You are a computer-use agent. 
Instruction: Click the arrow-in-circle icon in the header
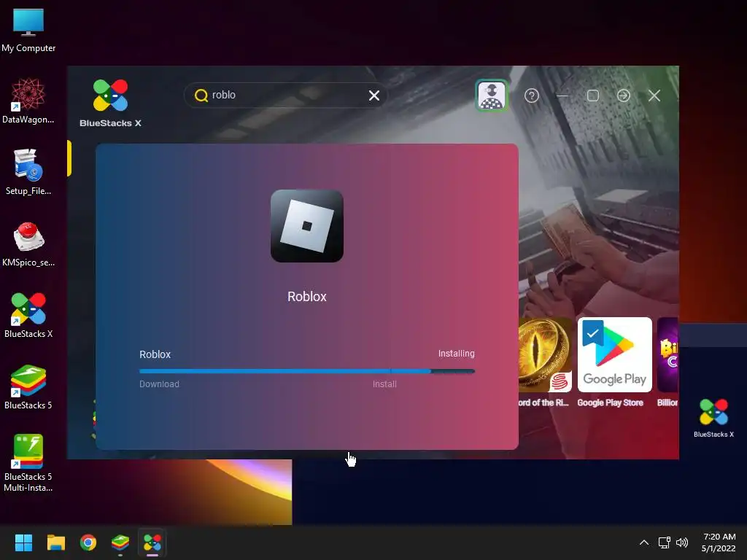(x=623, y=96)
